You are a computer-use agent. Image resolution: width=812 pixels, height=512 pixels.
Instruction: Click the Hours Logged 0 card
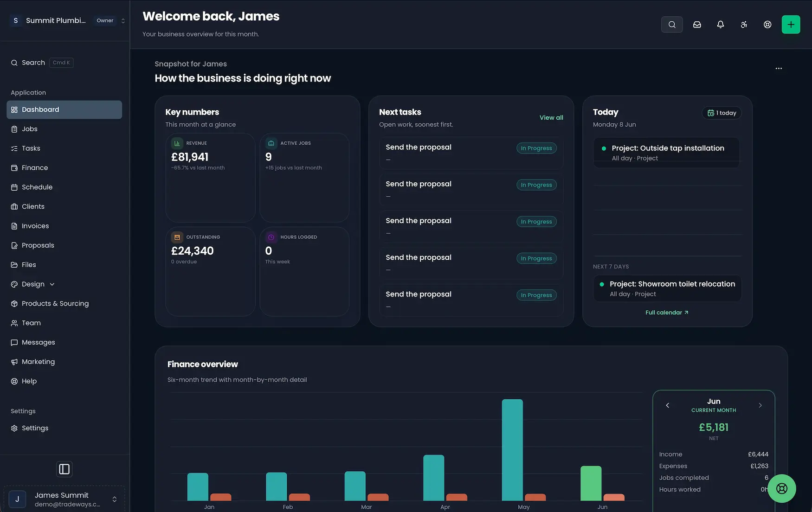tap(304, 272)
